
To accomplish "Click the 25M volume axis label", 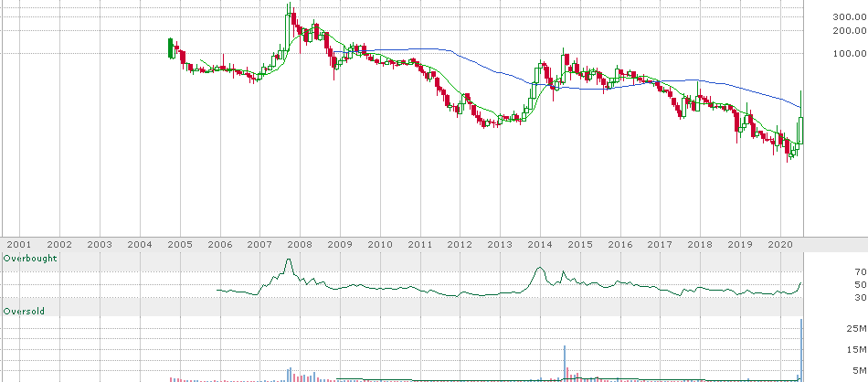I will [x=857, y=329].
